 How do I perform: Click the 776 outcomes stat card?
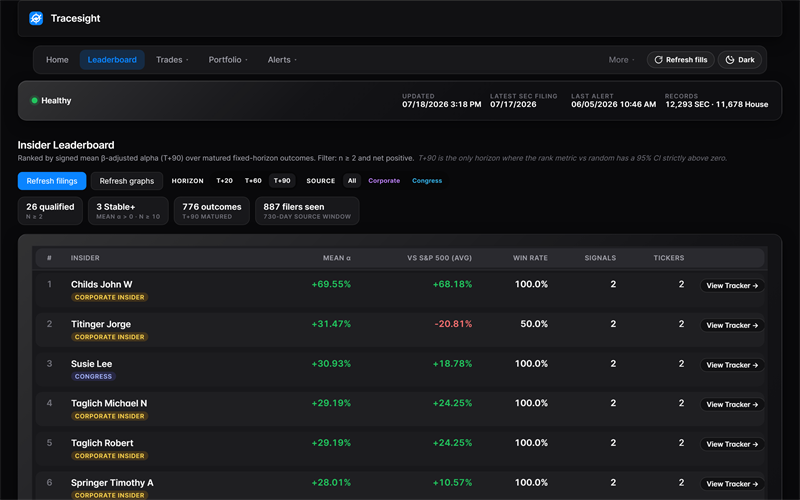pyautogui.click(x=212, y=211)
